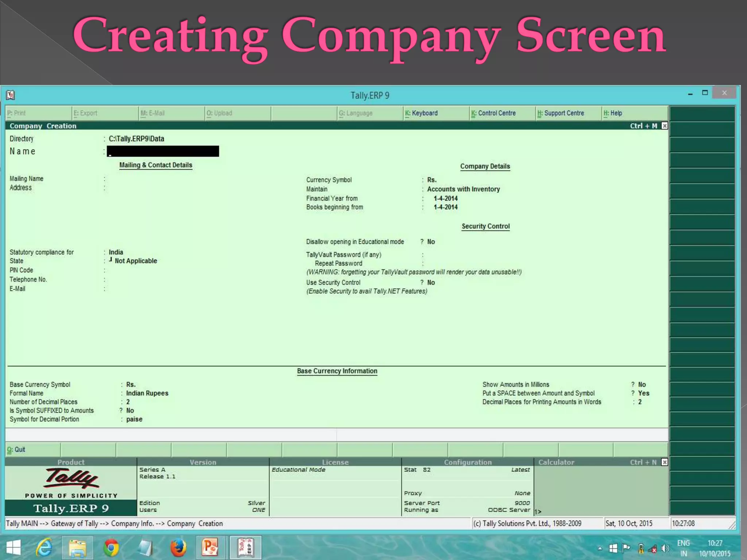The image size is (747, 560).
Task: Toggle Show Amounts in Millions value
Action: pos(642,385)
